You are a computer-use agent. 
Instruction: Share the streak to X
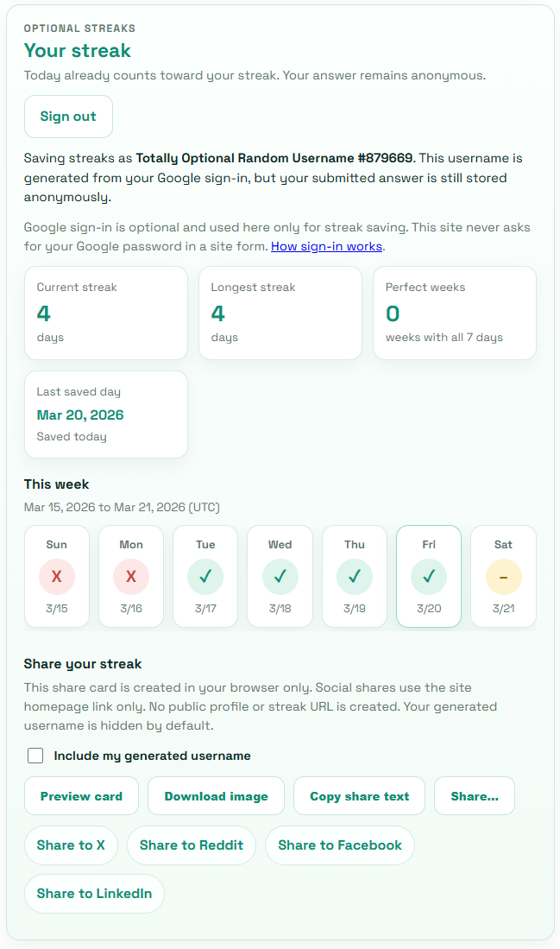[x=71, y=845]
